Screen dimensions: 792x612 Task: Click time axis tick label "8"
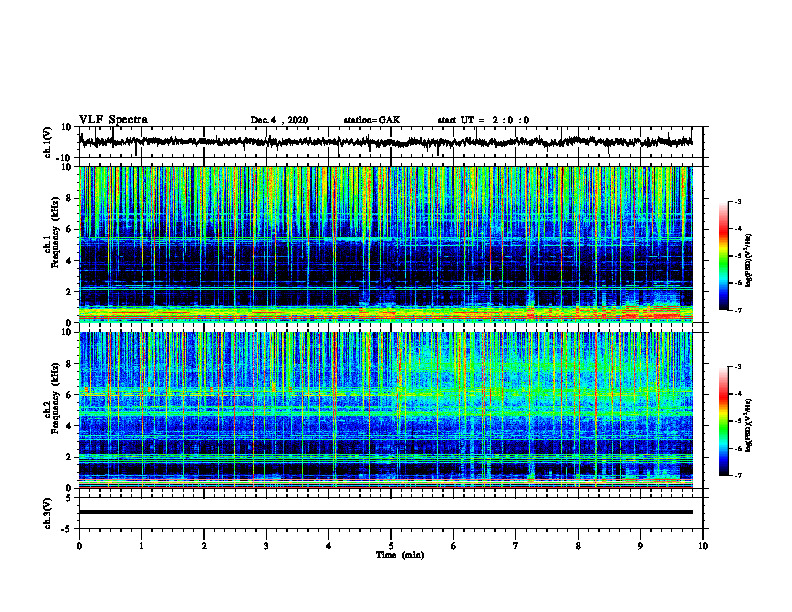[x=578, y=546]
